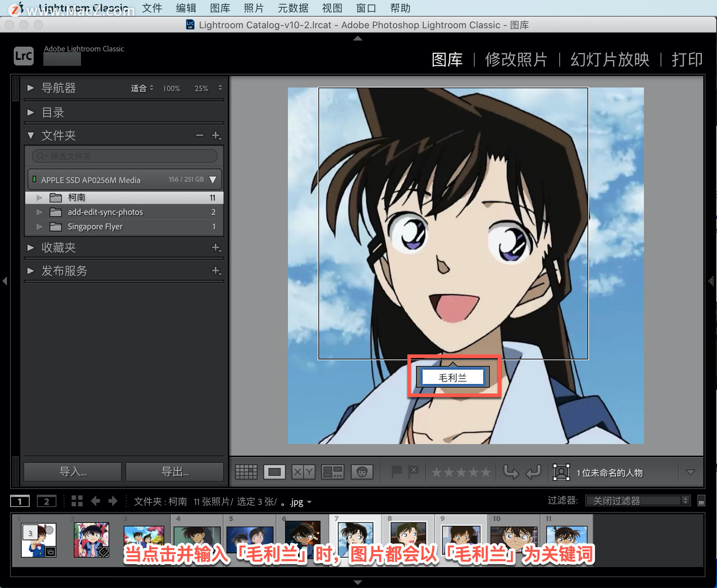Hide left panel group arrow
717x588 pixels.
pos(5,281)
